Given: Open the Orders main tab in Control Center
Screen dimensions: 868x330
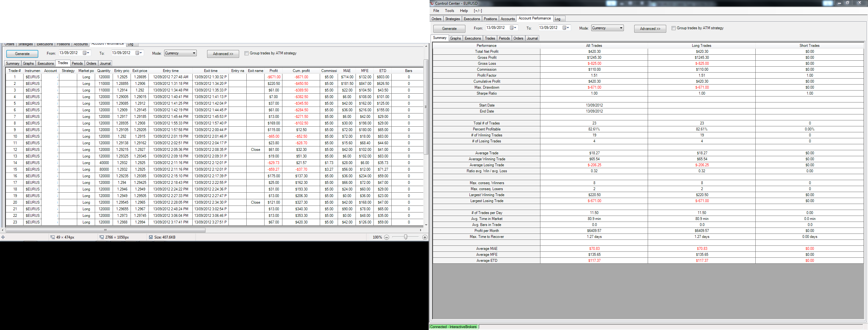Looking at the screenshot, I should (437, 19).
